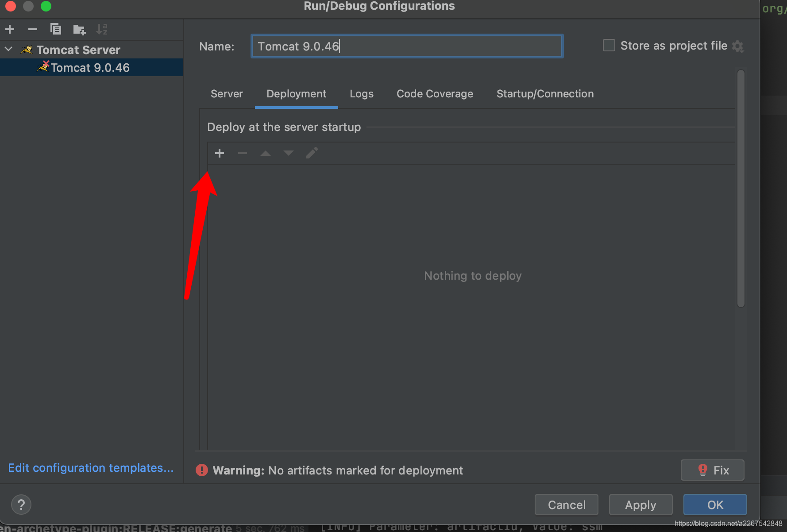Click the Apply button

640,505
